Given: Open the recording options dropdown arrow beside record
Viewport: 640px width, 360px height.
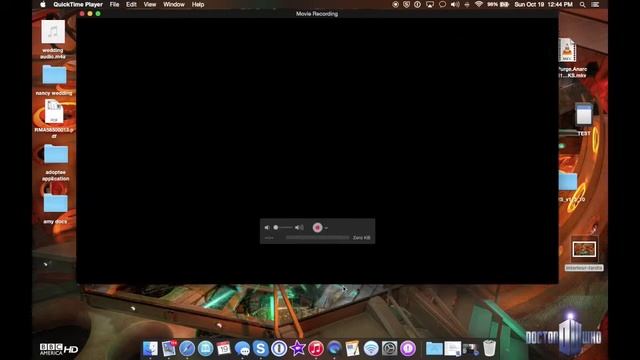Looking at the screenshot, I should [x=326, y=228].
